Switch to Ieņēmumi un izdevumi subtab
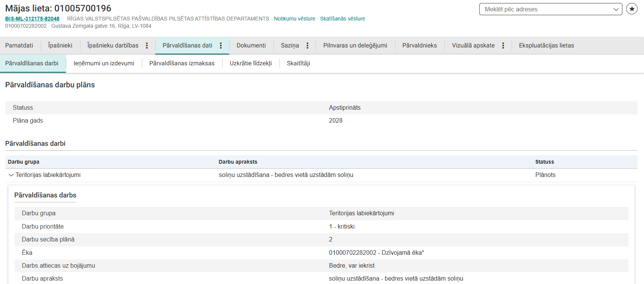Viewport: 644px width, 284px height. (x=104, y=63)
